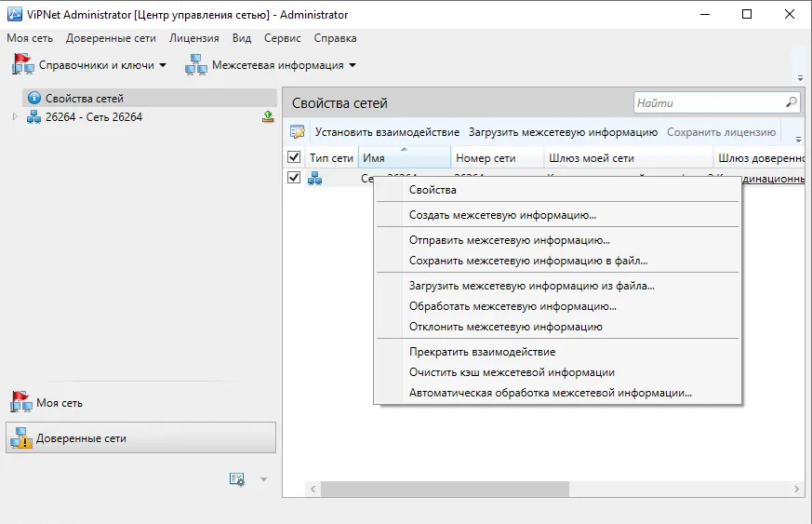Screen dimensions: 812x524
Task: Expand the 26264 - Сеть 26264 tree node
Action: point(15,117)
